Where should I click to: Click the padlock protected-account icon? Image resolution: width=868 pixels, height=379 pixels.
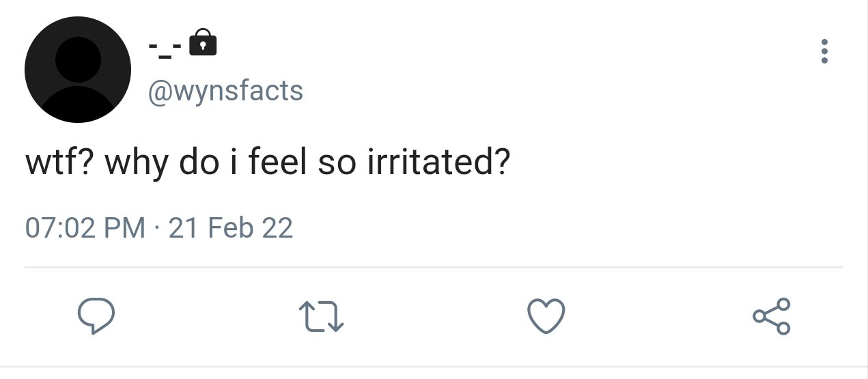pyautogui.click(x=201, y=42)
